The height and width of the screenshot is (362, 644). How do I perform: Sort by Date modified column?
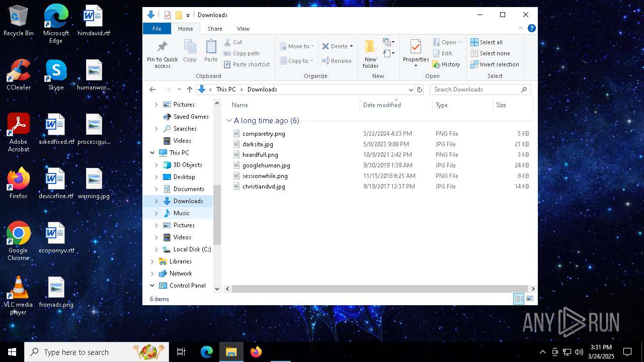[x=396, y=105]
